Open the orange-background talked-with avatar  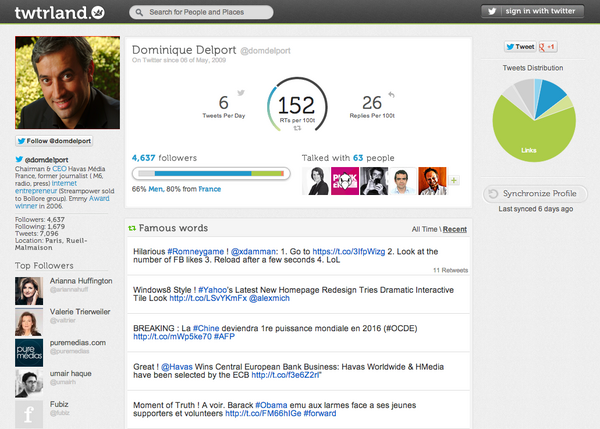click(432, 181)
